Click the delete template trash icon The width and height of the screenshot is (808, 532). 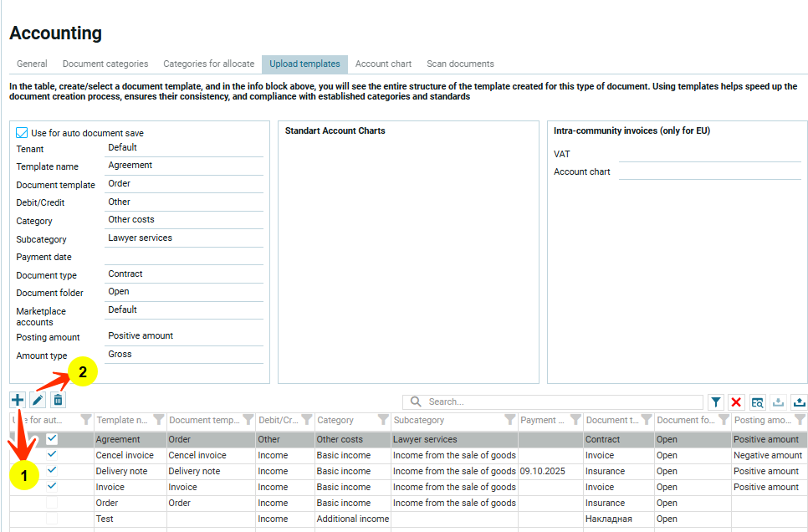[x=58, y=401]
